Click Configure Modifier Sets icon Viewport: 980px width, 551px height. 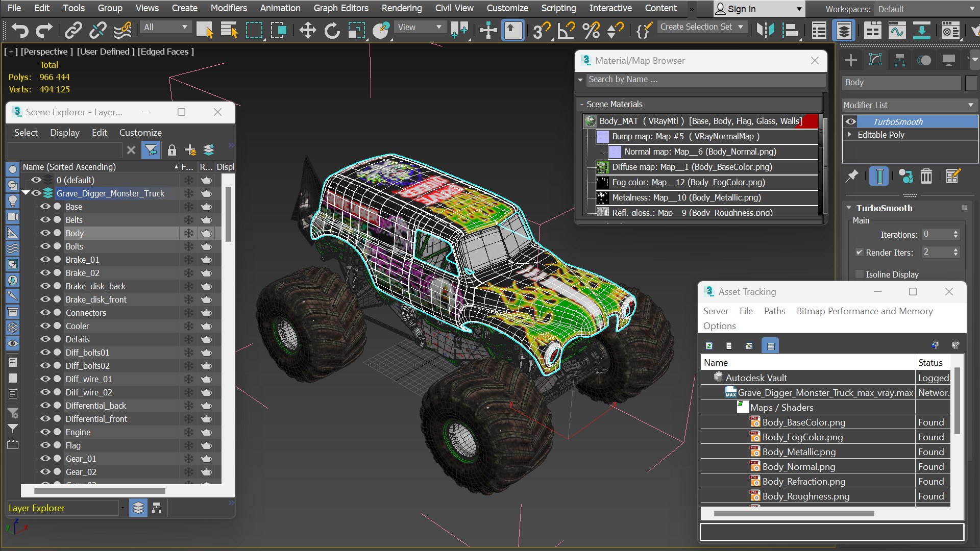pos(953,177)
